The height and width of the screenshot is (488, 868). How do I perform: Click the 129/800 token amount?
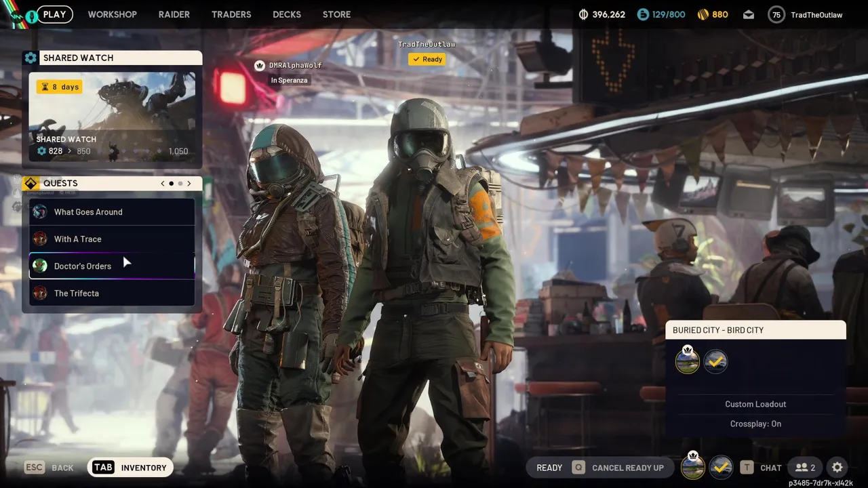669,14
